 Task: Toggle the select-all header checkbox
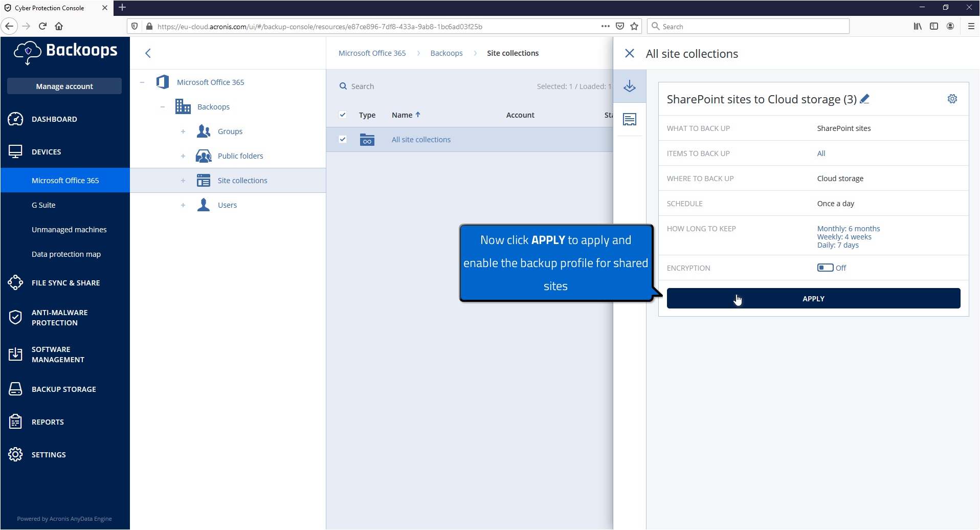[343, 115]
